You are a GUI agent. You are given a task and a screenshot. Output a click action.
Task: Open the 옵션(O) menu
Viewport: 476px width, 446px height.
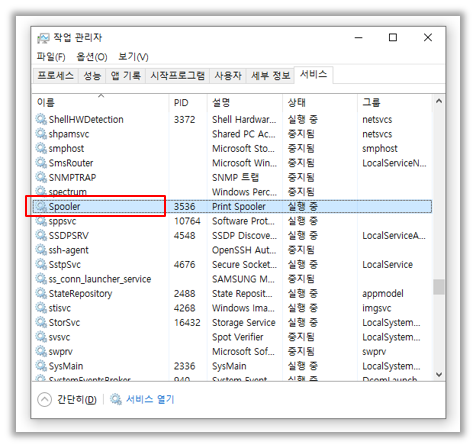coord(92,57)
